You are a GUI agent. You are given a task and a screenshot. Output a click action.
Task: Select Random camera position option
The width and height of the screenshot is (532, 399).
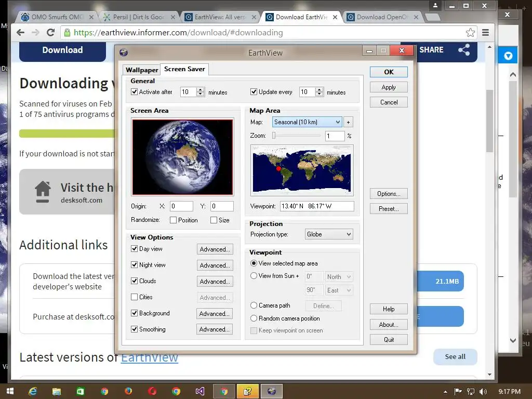coord(254,318)
